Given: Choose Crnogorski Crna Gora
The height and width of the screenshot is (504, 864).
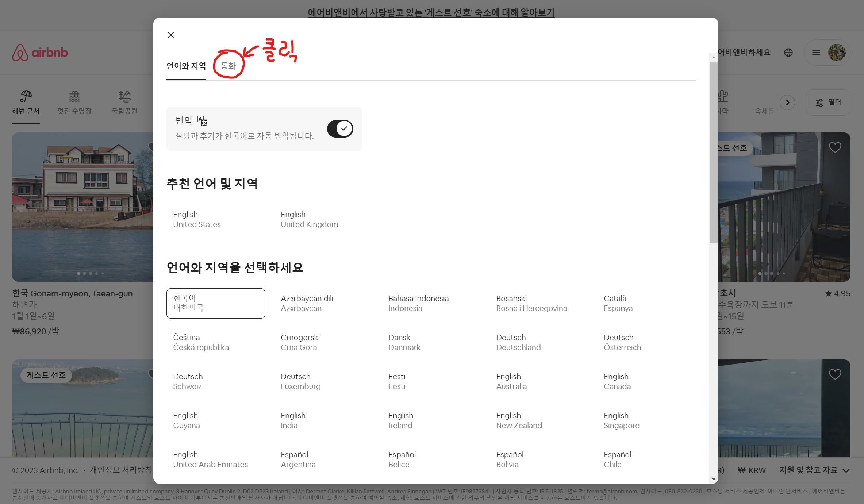Looking at the screenshot, I should (x=323, y=342).
